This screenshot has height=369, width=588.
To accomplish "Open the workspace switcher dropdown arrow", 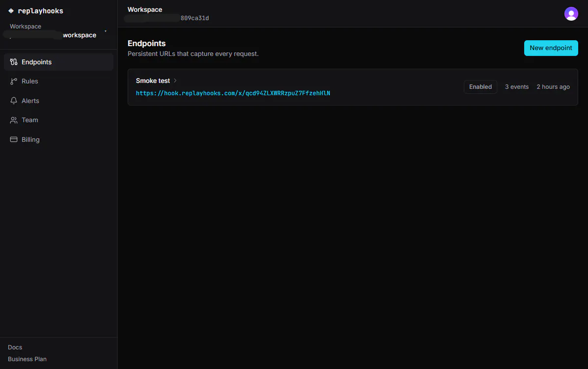I will [106, 31].
